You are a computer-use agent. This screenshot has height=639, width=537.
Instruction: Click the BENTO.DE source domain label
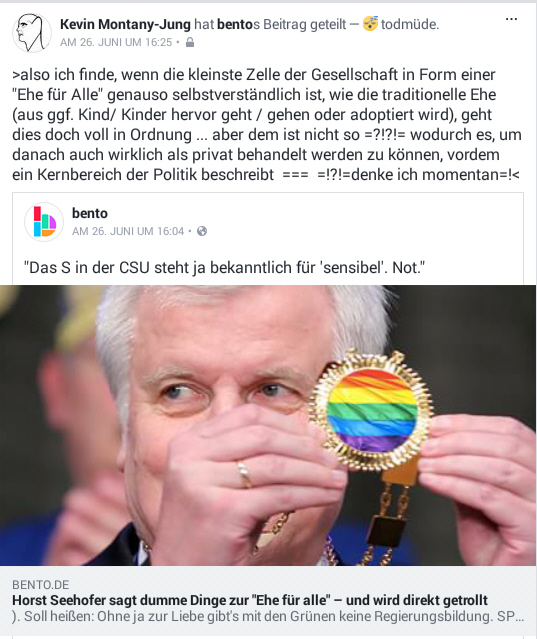click(x=41, y=585)
